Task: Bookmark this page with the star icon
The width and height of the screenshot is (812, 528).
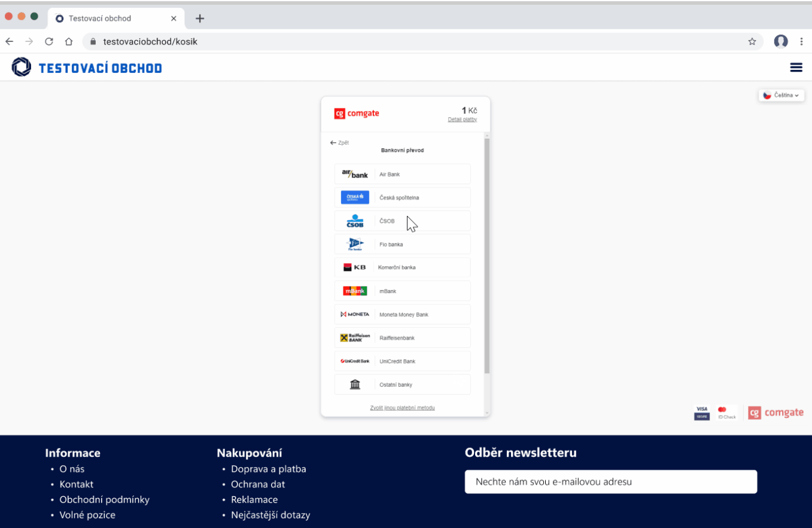Action: (x=752, y=42)
